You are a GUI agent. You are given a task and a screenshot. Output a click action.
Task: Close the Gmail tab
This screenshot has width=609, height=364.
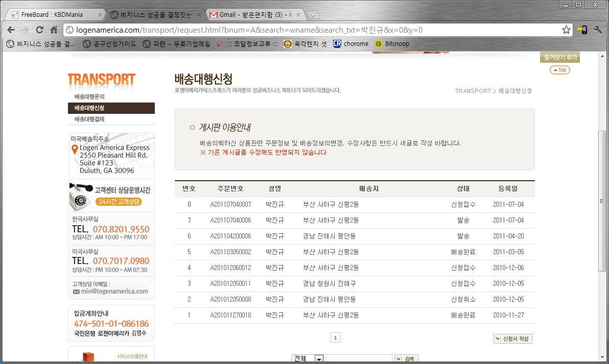point(298,15)
